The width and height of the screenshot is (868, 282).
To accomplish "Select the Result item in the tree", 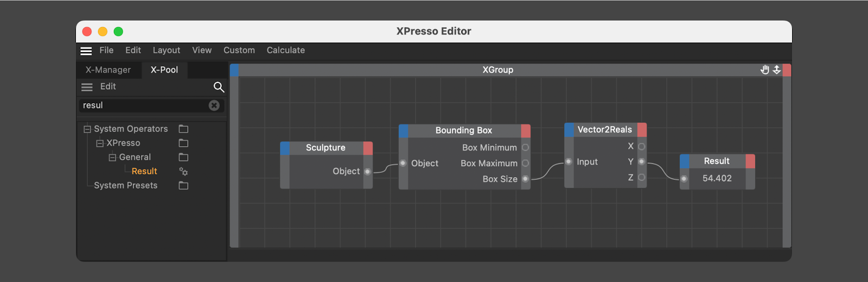I will click(144, 171).
